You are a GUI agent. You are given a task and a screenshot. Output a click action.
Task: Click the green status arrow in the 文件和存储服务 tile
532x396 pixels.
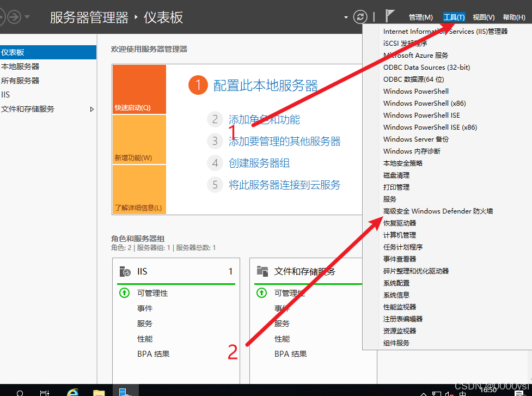click(x=261, y=293)
